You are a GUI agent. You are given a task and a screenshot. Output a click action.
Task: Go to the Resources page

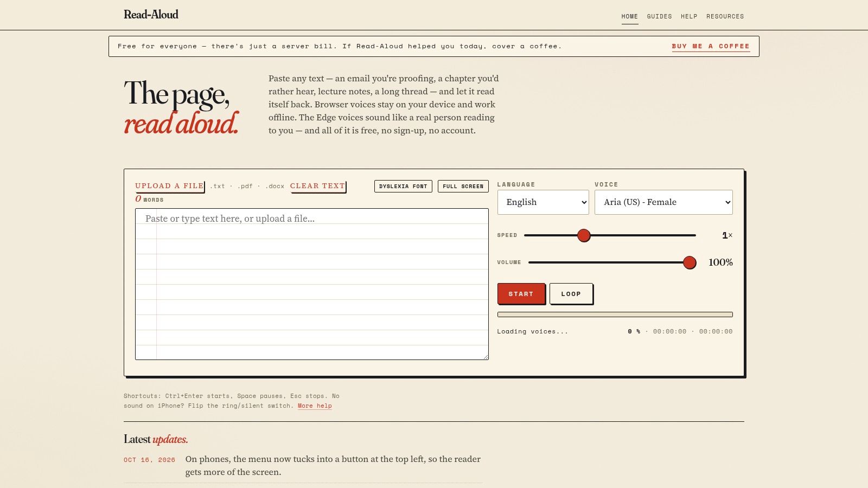[725, 16]
